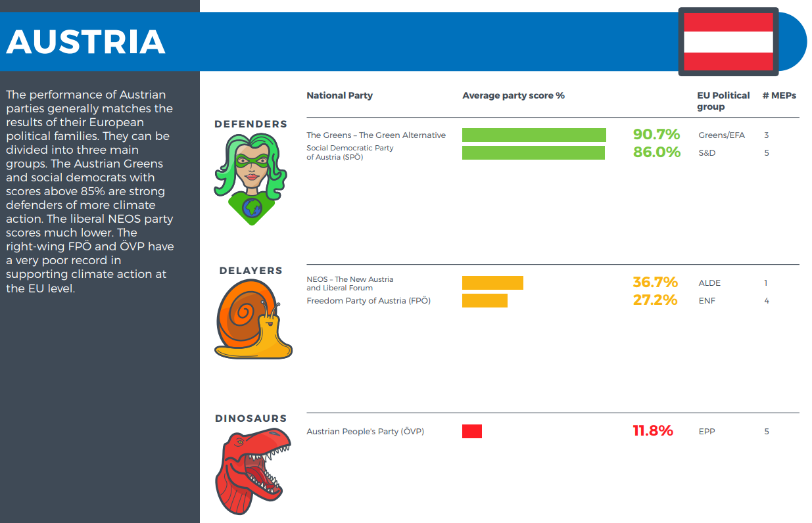Click the DINOSAURS section heading
The width and height of the screenshot is (812, 523).
pos(251,418)
